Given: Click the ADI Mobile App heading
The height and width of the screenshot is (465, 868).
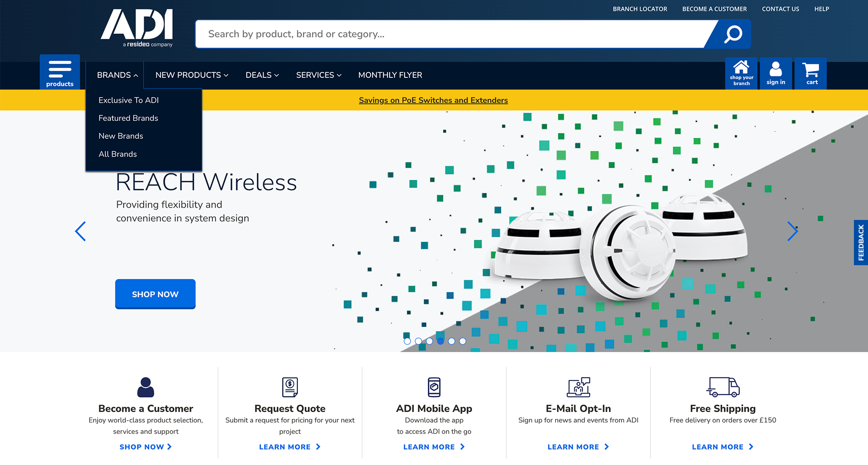Looking at the screenshot, I should 434,408.
